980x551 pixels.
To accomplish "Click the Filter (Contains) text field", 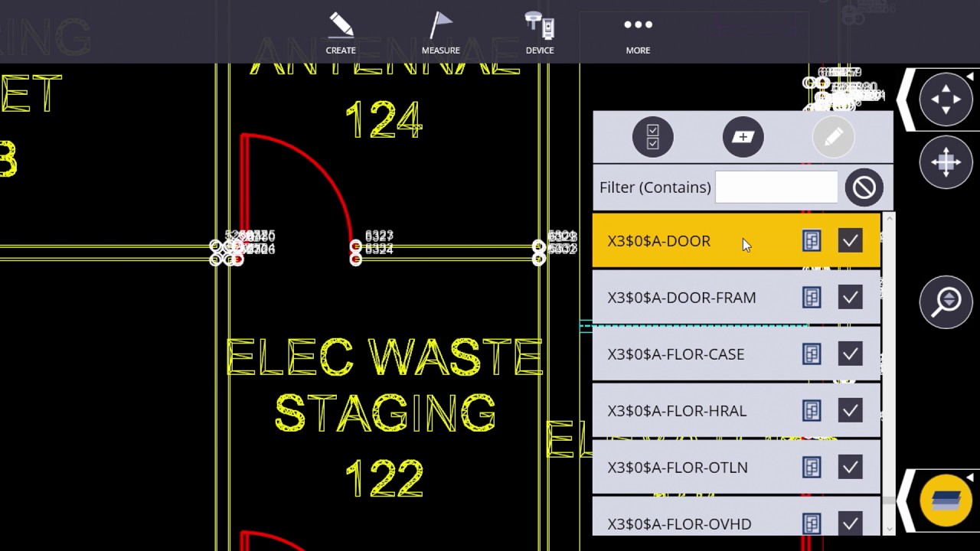I will [x=776, y=187].
